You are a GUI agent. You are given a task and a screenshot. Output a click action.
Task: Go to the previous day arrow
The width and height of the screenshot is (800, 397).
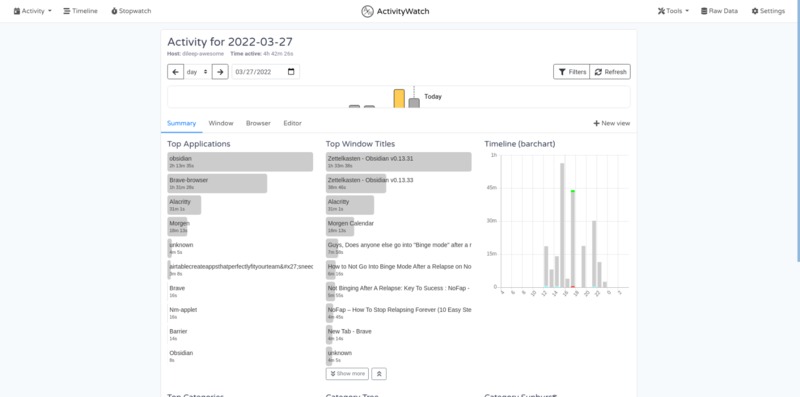pyautogui.click(x=176, y=72)
